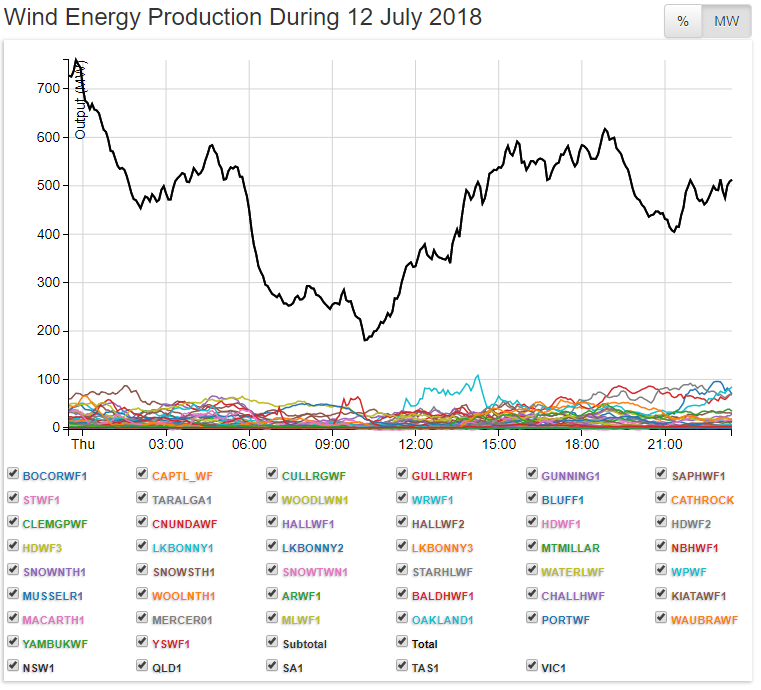Disable the SAPHWF1 checkbox
This screenshot has width=761, height=690.
click(662, 475)
